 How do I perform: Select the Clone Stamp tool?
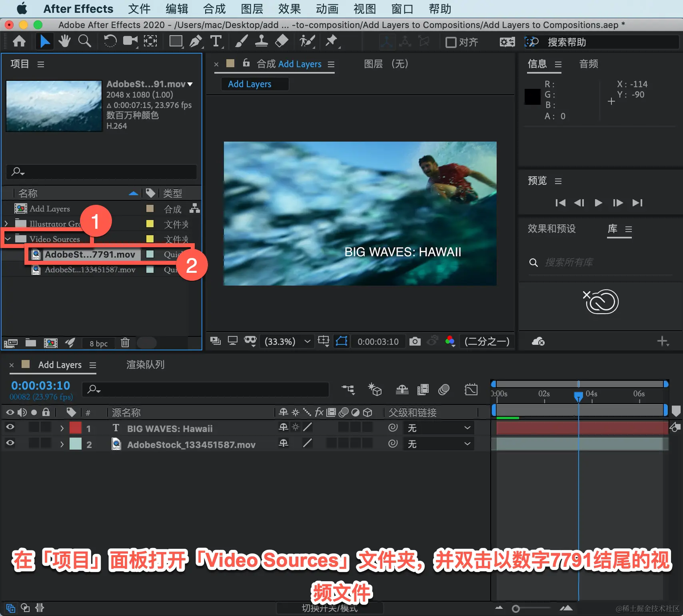(x=261, y=41)
